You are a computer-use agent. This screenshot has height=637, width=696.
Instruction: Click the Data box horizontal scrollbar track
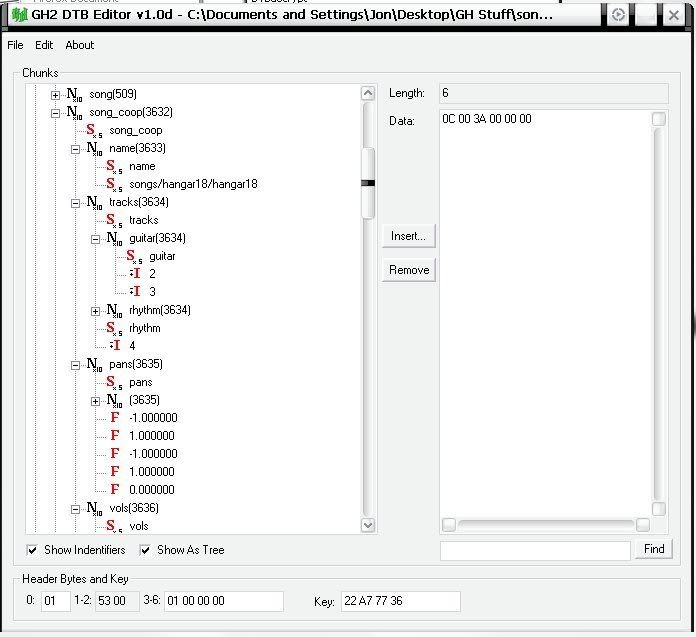546,525
